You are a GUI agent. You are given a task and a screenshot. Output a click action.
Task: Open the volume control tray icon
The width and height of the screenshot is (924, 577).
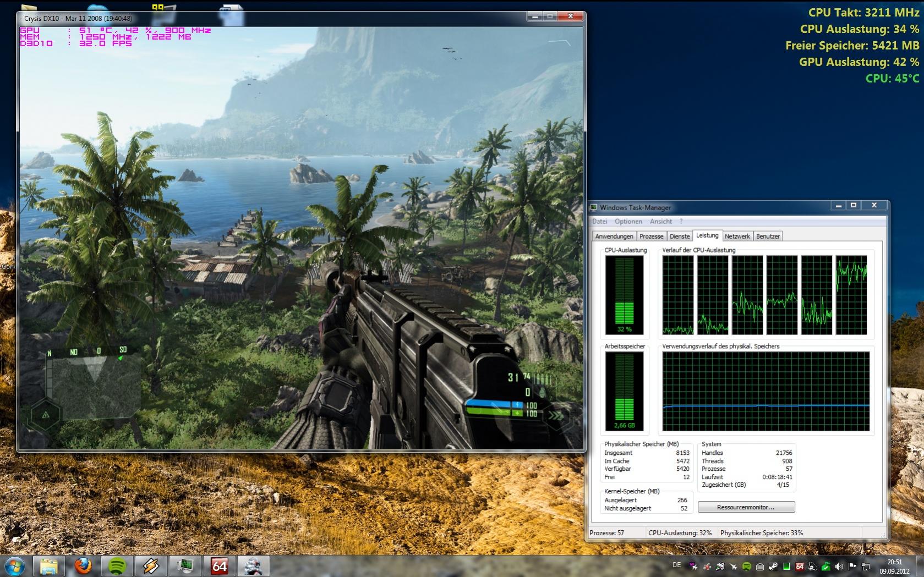coord(839,567)
